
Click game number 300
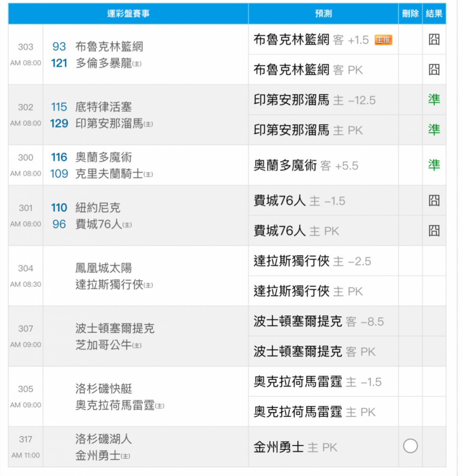point(26,158)
